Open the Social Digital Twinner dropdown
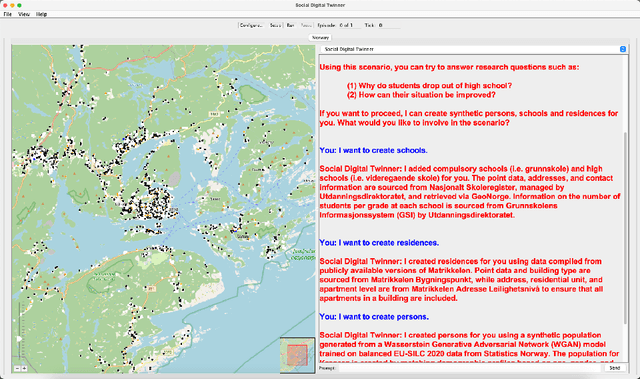This screenshot has width=640, height=379. pyautogui.click(x=473, y=49)
